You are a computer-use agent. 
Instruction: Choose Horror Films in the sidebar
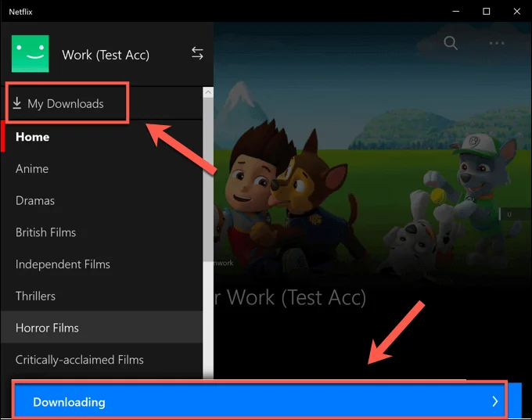tap(102, 327)
